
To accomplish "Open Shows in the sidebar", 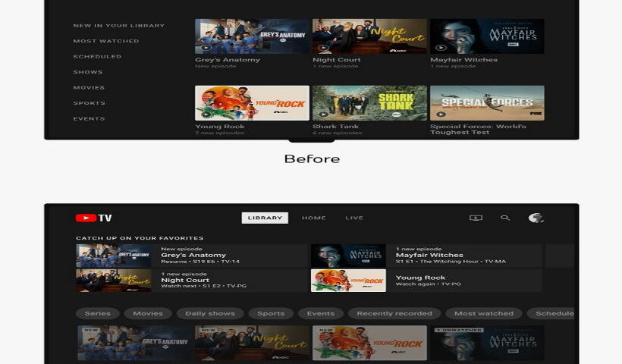I will 88,72.
